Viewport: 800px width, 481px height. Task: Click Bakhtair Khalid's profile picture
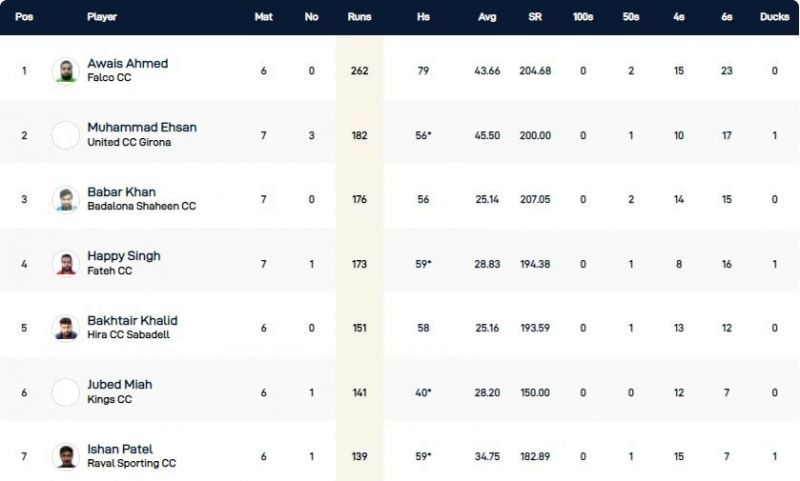coord(65,328)
